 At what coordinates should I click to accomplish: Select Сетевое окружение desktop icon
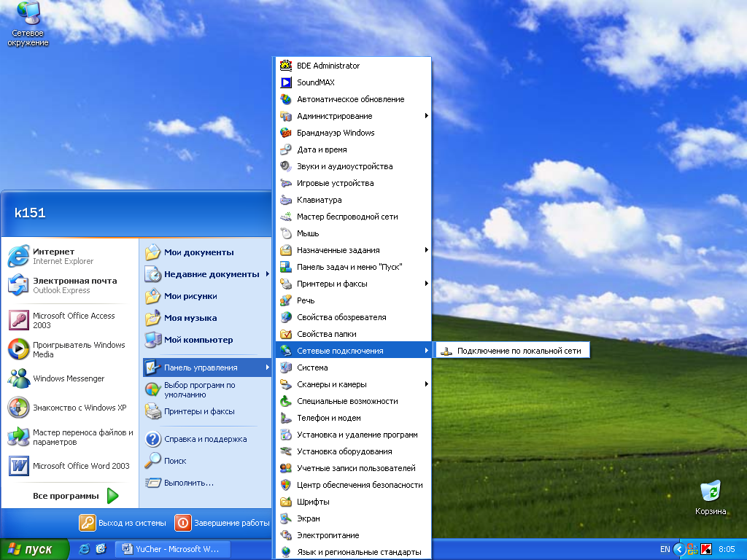(28, 24)
